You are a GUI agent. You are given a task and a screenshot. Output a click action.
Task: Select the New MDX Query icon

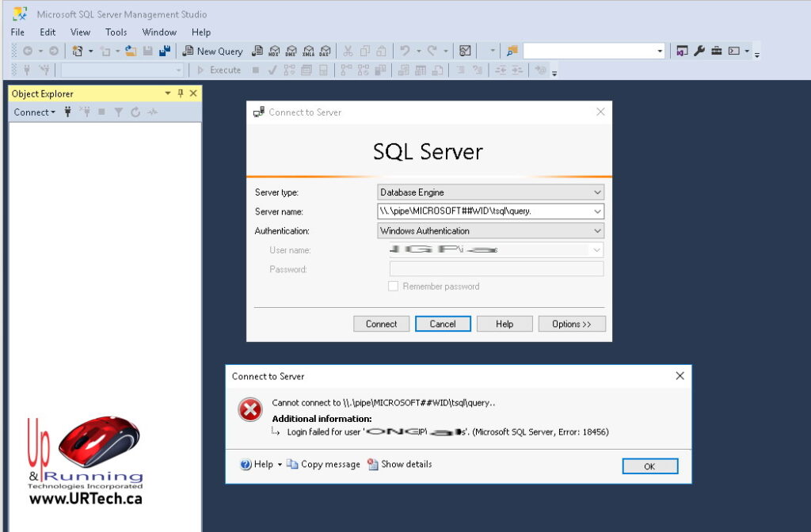[x=274, y=50]
